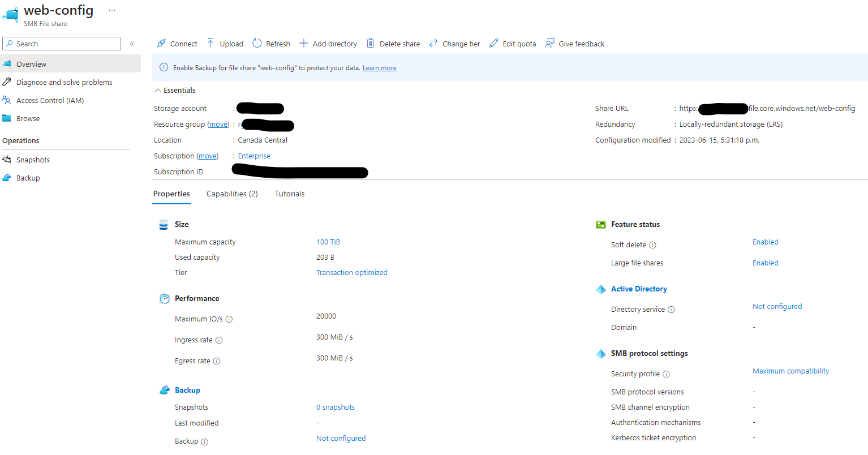Click the 203 B used capacity value
The height and width of the screenshot is (455, 868).
325,257
